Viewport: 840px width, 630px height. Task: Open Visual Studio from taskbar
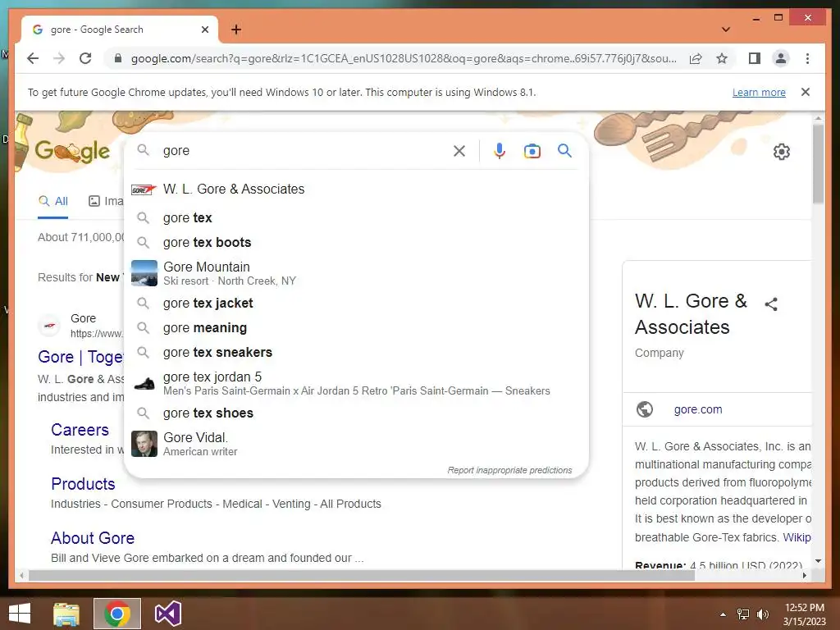[x=167, y=614]
